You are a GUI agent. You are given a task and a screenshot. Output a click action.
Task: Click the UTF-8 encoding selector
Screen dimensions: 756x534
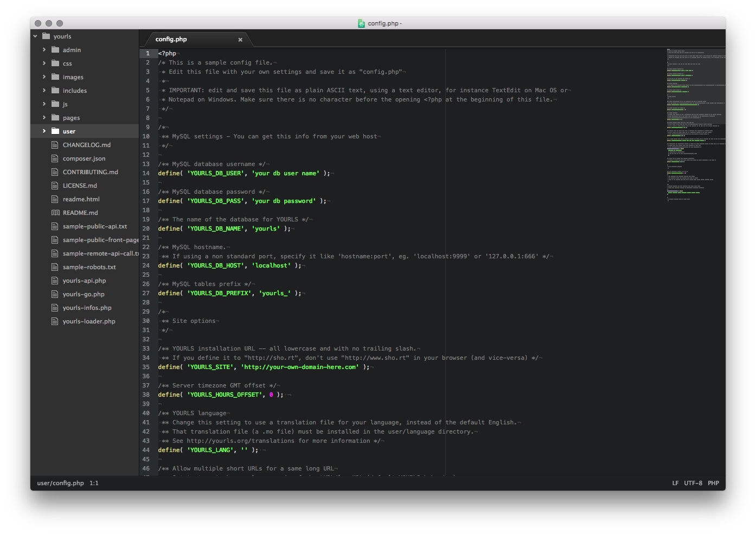[x=693, y=483]
